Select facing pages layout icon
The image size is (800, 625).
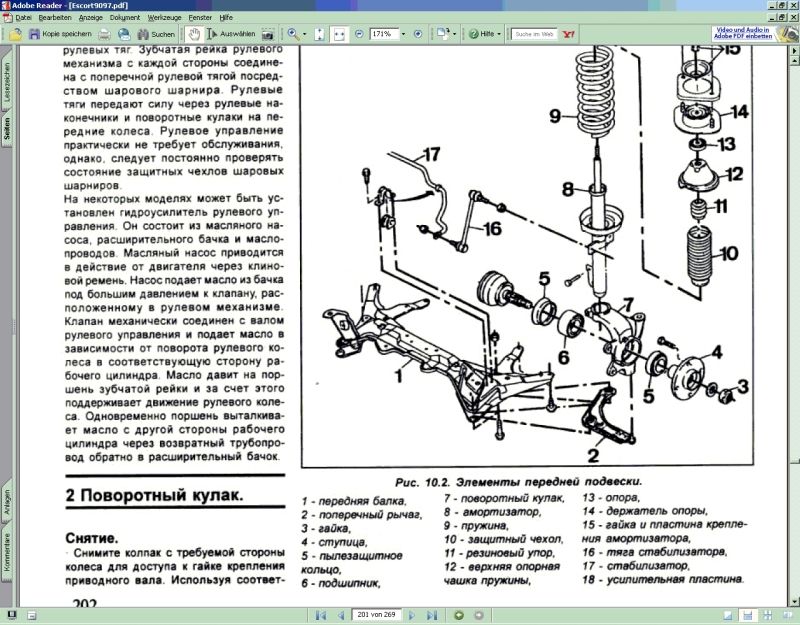click(x=786, y=615)
